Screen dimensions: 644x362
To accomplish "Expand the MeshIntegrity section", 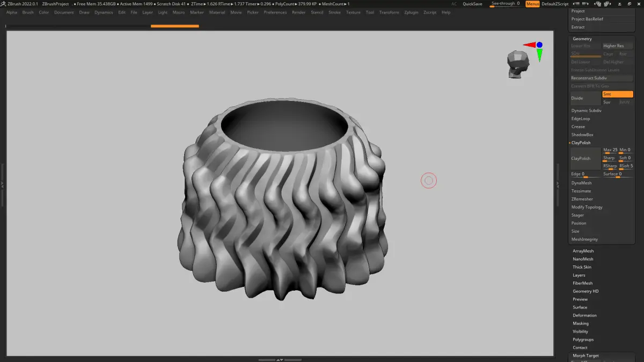I will (584, 239).
